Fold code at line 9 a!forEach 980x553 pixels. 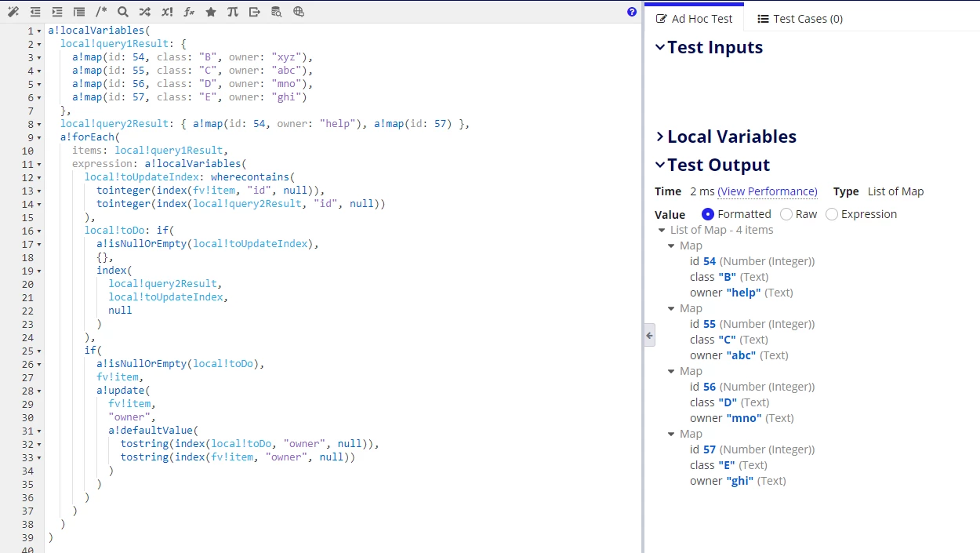point(39,137)
